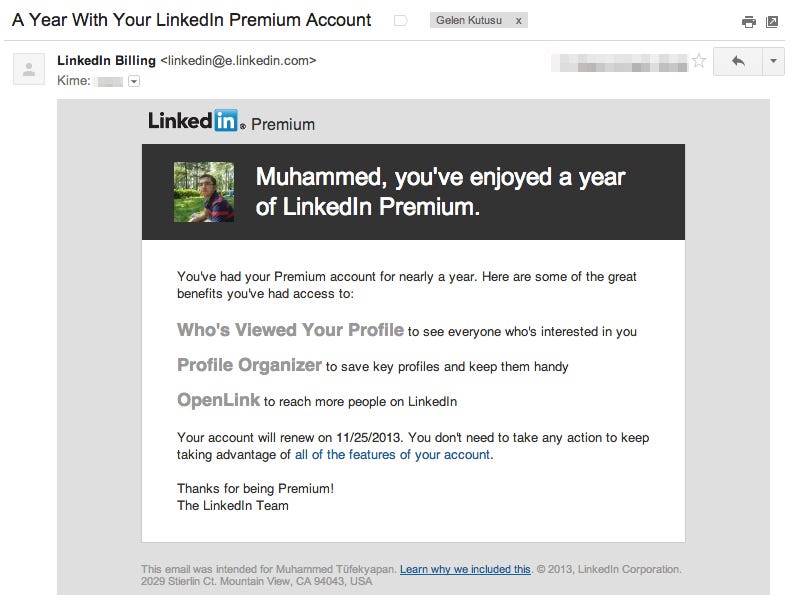Click the LinkedIn Premium logo
This screenshot has width=795, height=595.
click(231, 121)
